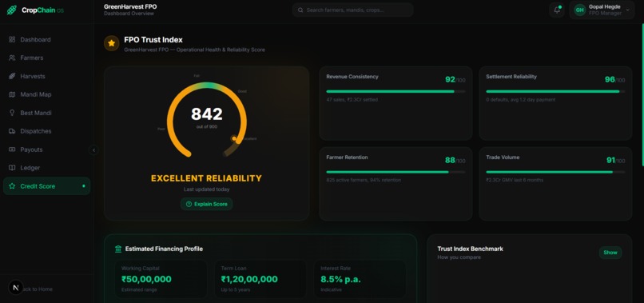Viewport: 644px width, 303px height.
Task: Click the Payouts banknote icon
Action: 12,150
